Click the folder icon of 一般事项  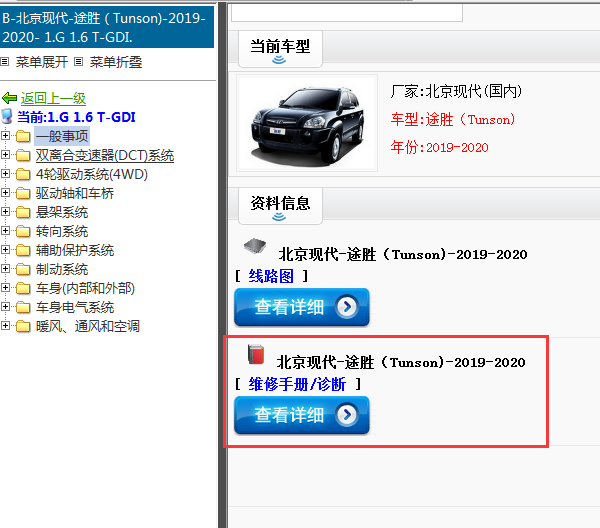tap(23, 136)
